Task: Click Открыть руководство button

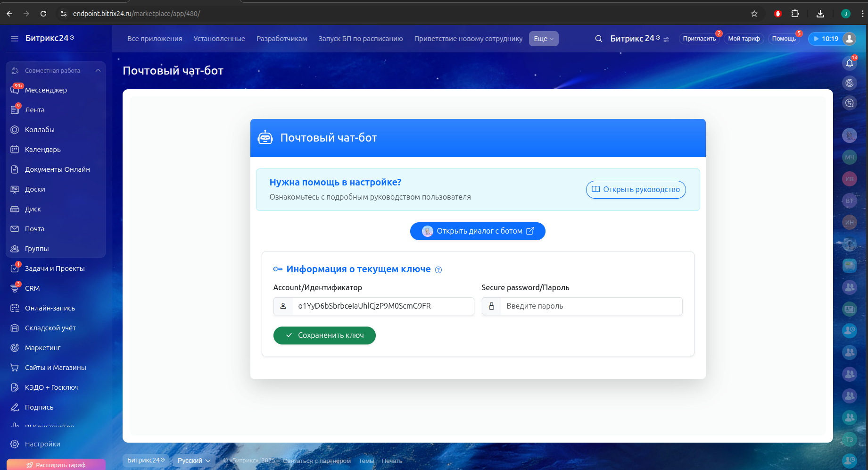Action: click(636, 190)
